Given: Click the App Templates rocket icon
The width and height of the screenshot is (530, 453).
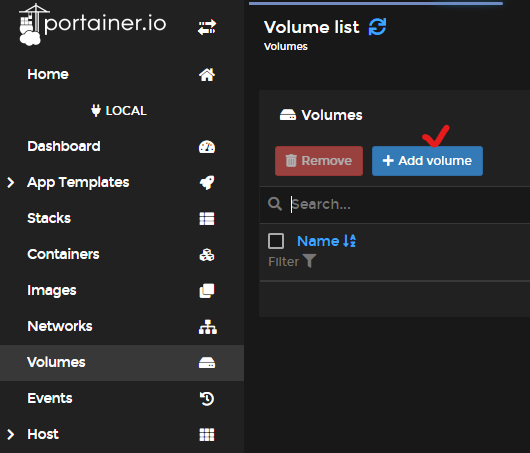Looking at the screenshot, I should tap(207, 183).
